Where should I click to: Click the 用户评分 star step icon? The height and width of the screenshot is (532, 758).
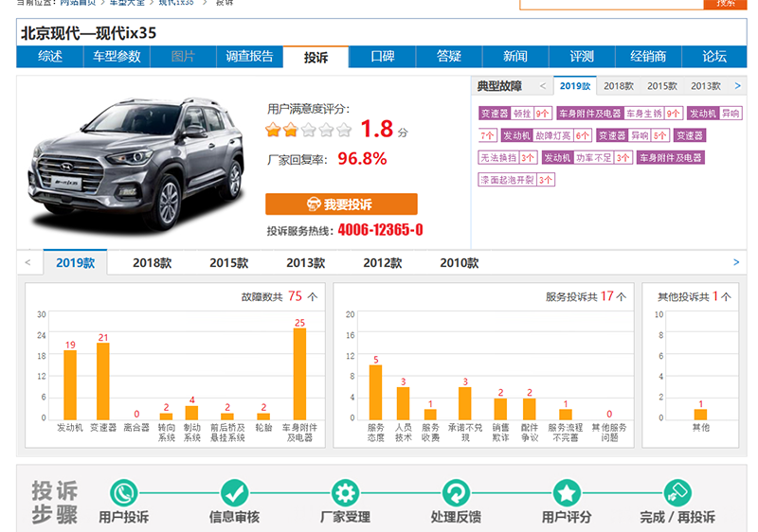(x=567, y=493)
